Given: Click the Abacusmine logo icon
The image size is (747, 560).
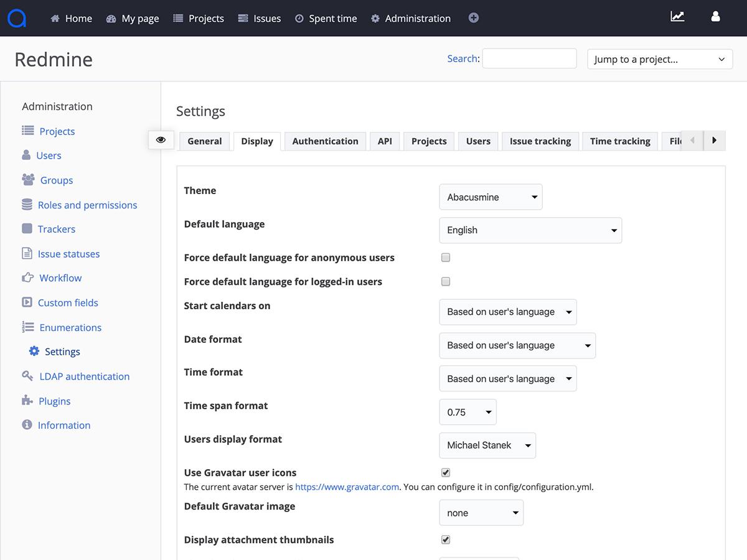Looking at the screenshot, I should pyautogui.click(x=17, y=18).
